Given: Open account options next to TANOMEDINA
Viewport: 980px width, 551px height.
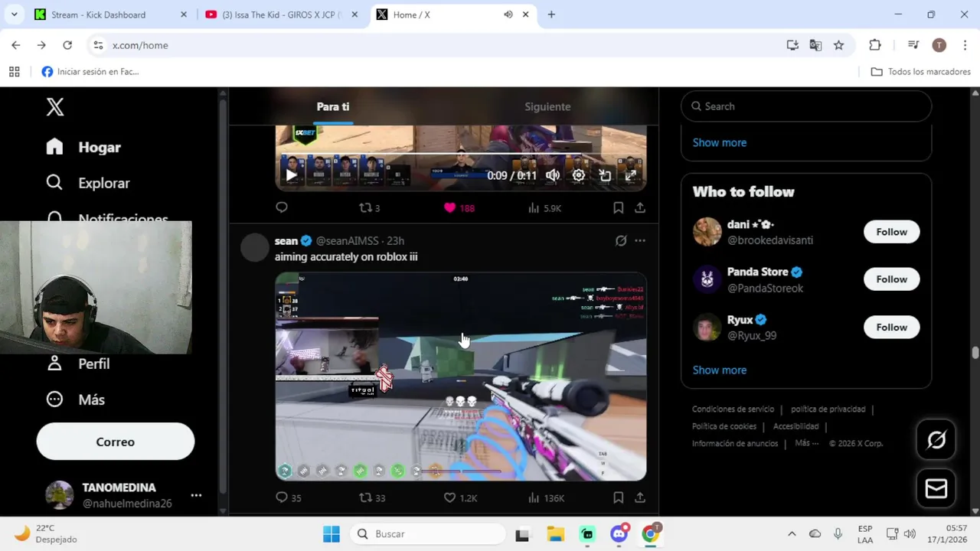Looking at the screenshot, I should pyautogui.click(x=196, y=495).
